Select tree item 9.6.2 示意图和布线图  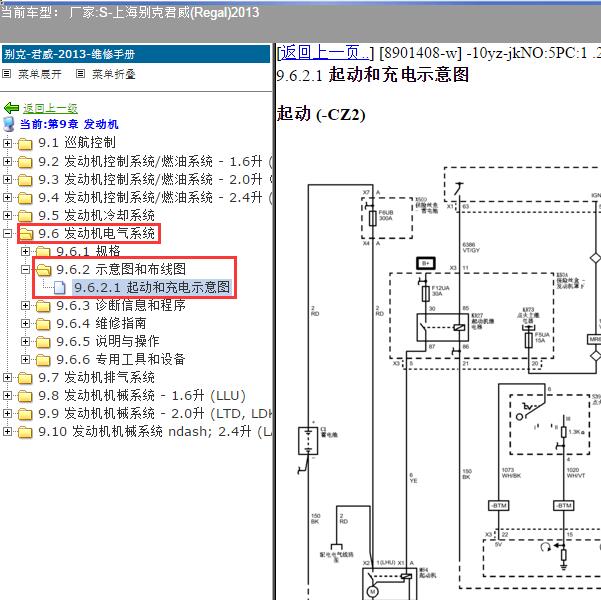pyautogui.click(x=121, y=269)
